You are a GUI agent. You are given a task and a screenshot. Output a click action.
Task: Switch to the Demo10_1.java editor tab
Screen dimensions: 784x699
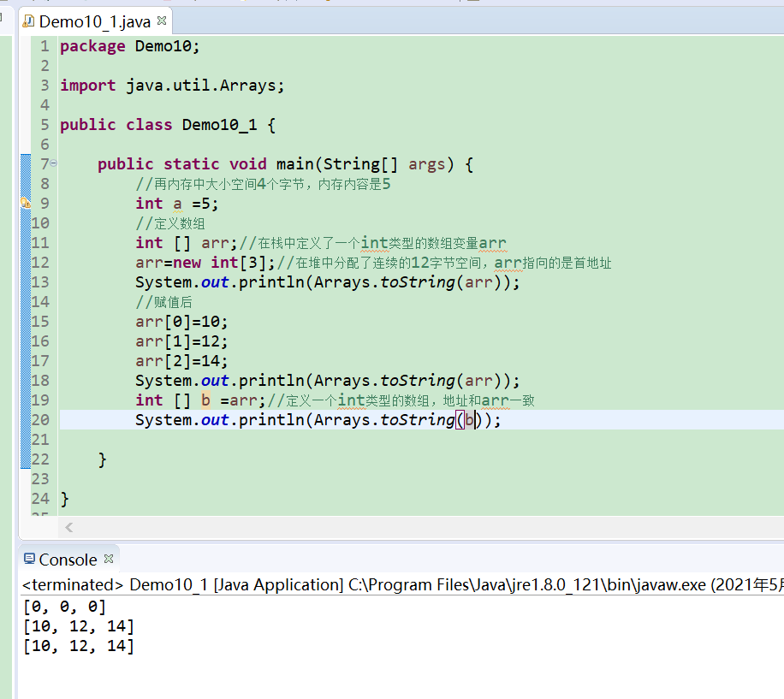pyautogui.click(x=94, y=21)
